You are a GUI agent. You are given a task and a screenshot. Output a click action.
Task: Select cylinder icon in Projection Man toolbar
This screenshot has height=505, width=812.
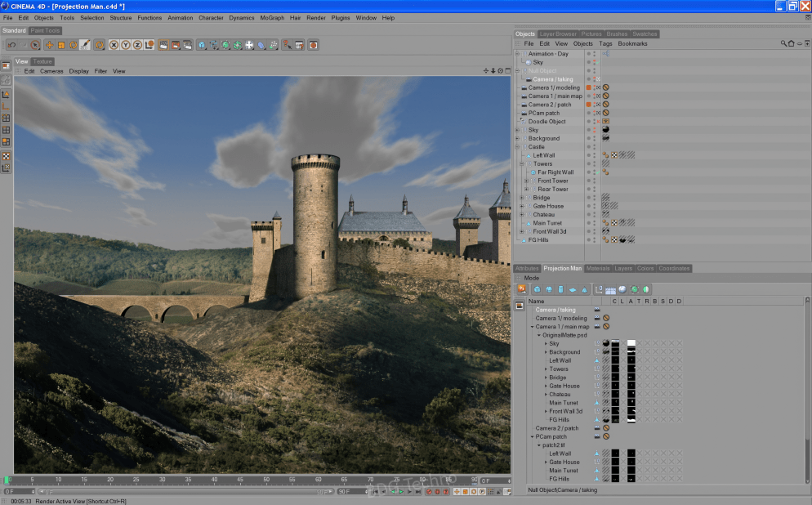coord(561,289)
